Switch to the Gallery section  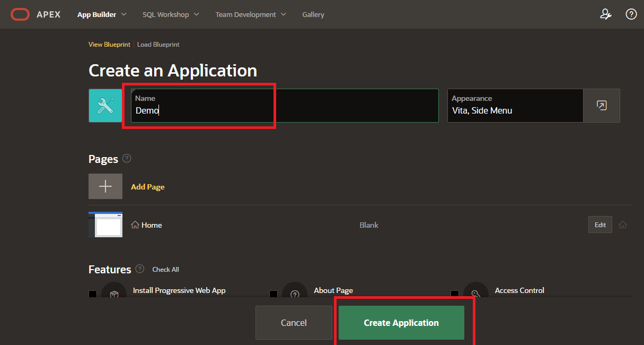[313, 14]
